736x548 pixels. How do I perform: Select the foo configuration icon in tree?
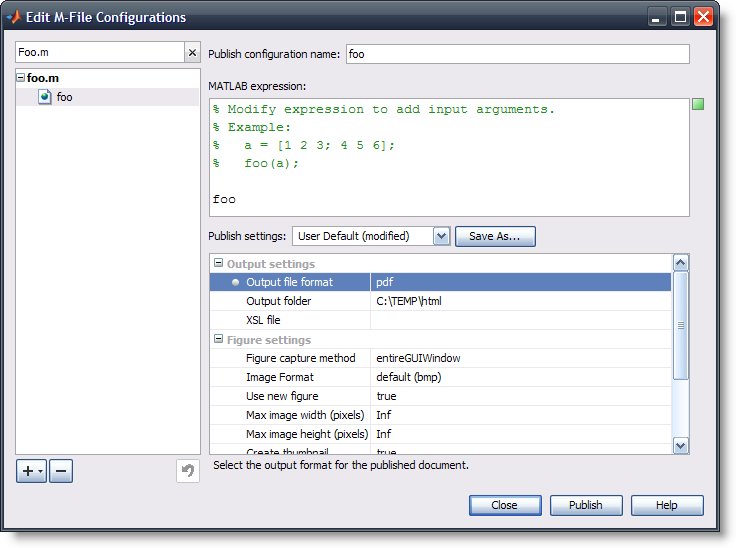click(45, 97)
